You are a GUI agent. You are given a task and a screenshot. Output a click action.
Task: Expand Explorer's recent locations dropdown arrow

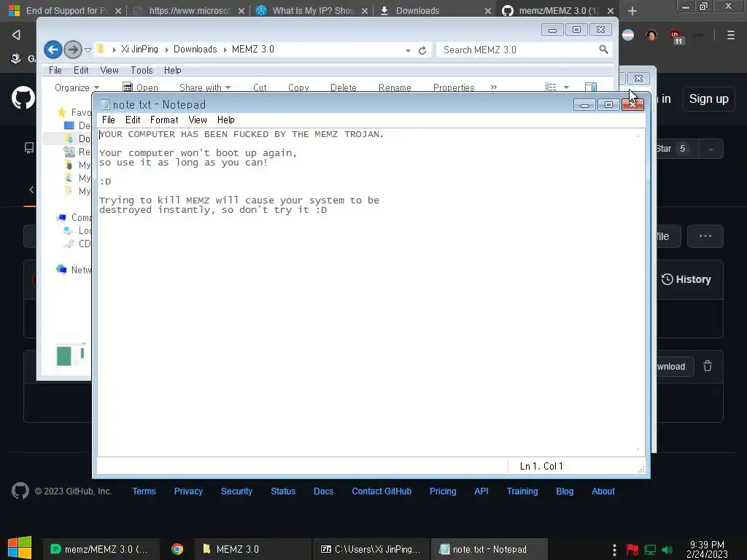pos(88,50)
